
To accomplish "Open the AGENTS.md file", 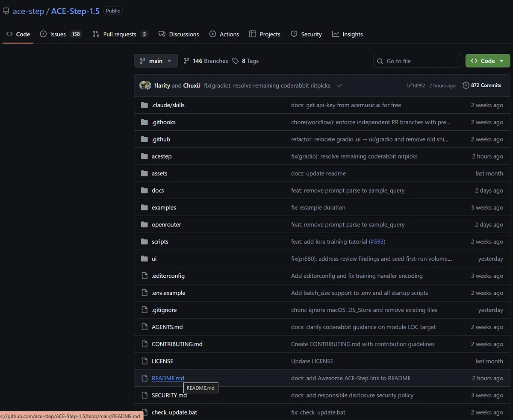I will pyautogui.click(x=167, y=327).
